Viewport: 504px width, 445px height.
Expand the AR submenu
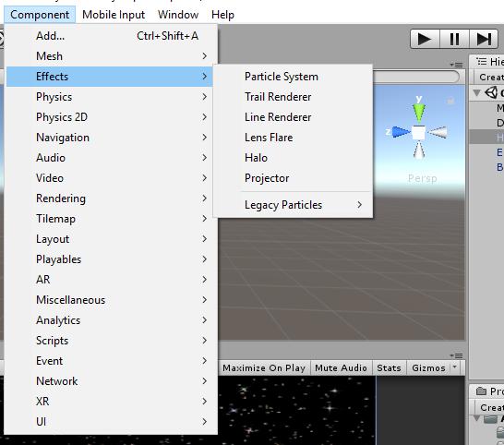(109, 280)
